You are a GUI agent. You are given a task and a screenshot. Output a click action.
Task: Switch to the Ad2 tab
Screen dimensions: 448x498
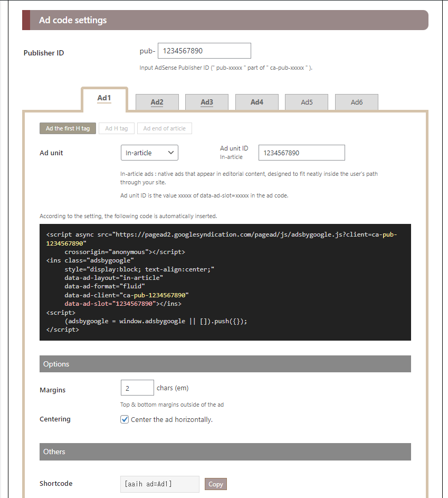pos(157,102)
